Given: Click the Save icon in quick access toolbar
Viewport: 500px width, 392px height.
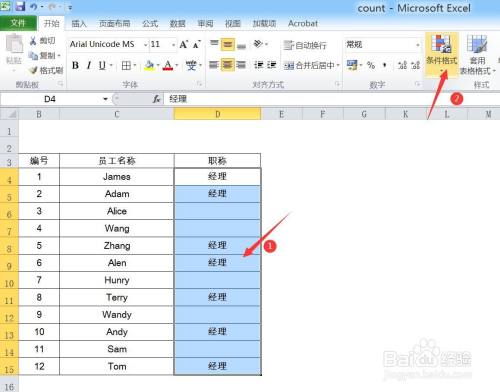Looking at the screenshot, I should [20, 6].
